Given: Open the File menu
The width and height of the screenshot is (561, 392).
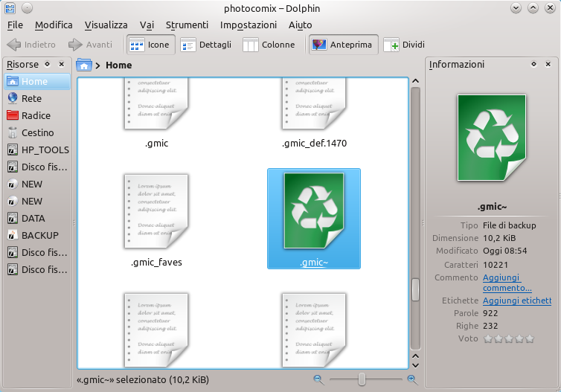Looking at the screenshot, I should (x=15, y=25).
